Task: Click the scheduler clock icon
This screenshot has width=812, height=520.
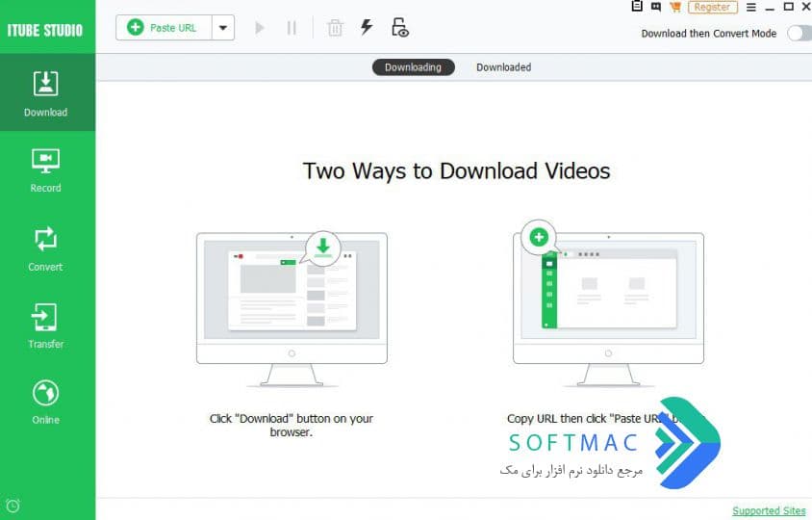Action: (x=13, y=506)
